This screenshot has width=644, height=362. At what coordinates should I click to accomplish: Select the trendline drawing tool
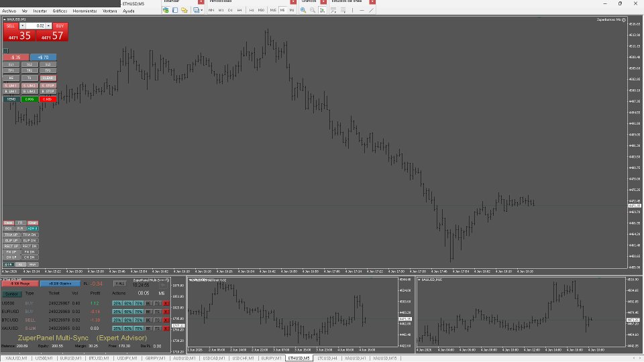(x=371, y=10)
